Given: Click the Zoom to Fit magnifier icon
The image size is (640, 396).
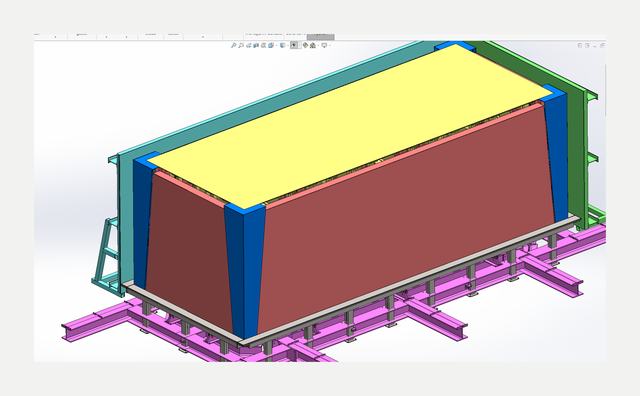Looking at the screenshot, I should 233,45.
